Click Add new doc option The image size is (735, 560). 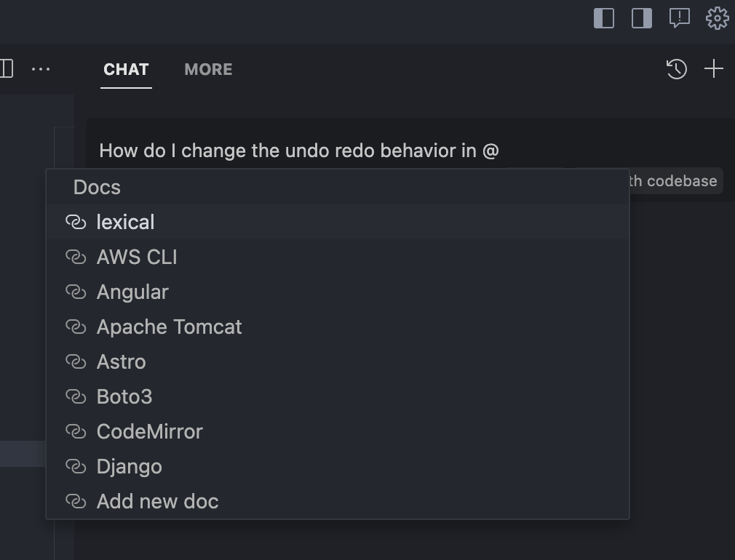point(338,501)
